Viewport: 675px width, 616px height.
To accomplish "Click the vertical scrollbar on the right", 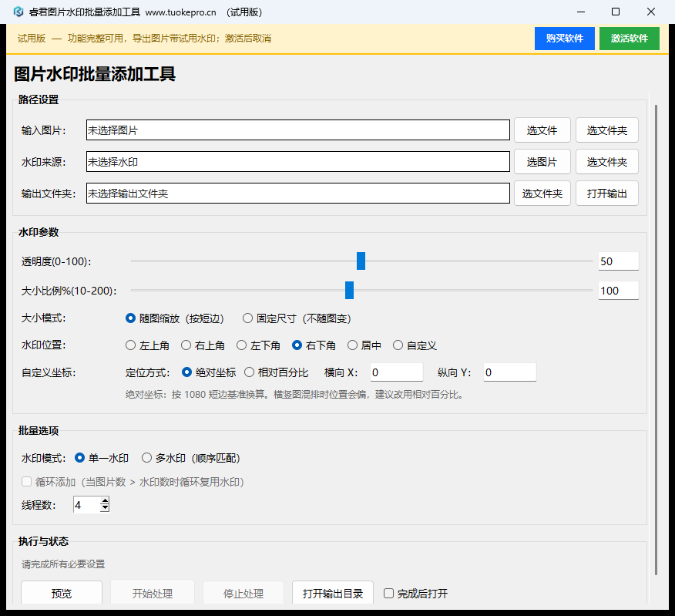I will pos(656,339).
